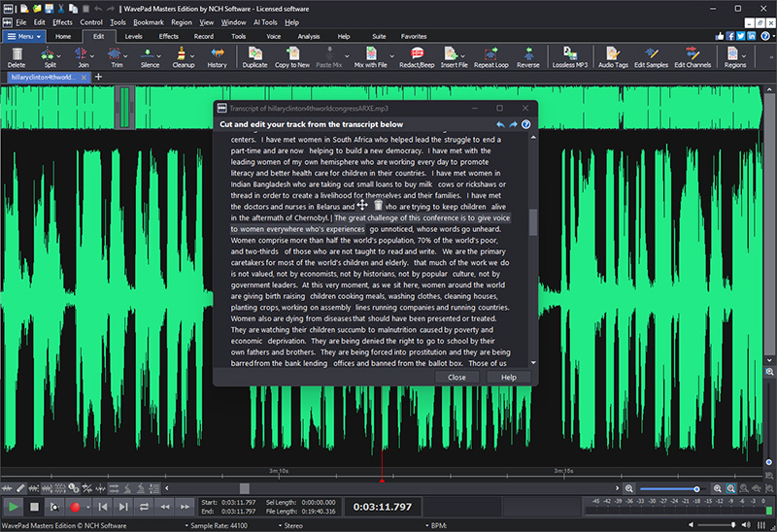Toggle the selected zoom-to-fit magnifier button
Viewport: 777px width, 532px height.
point(731,489)
